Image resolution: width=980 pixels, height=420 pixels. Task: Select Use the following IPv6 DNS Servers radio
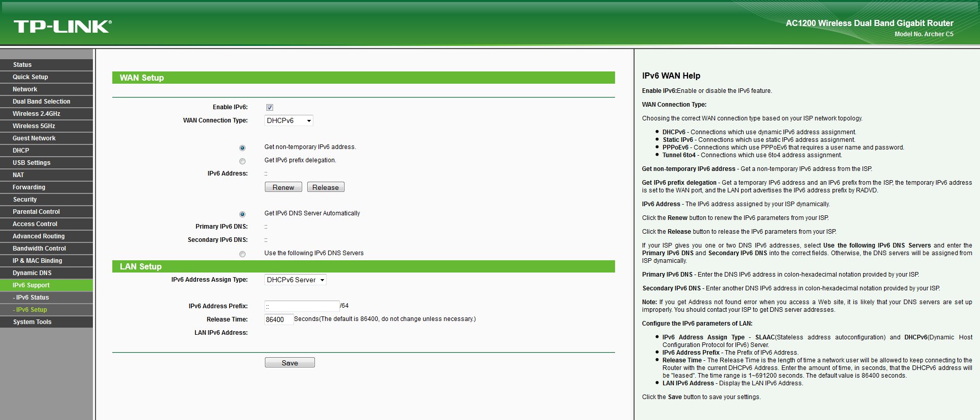tap(242, 254)
